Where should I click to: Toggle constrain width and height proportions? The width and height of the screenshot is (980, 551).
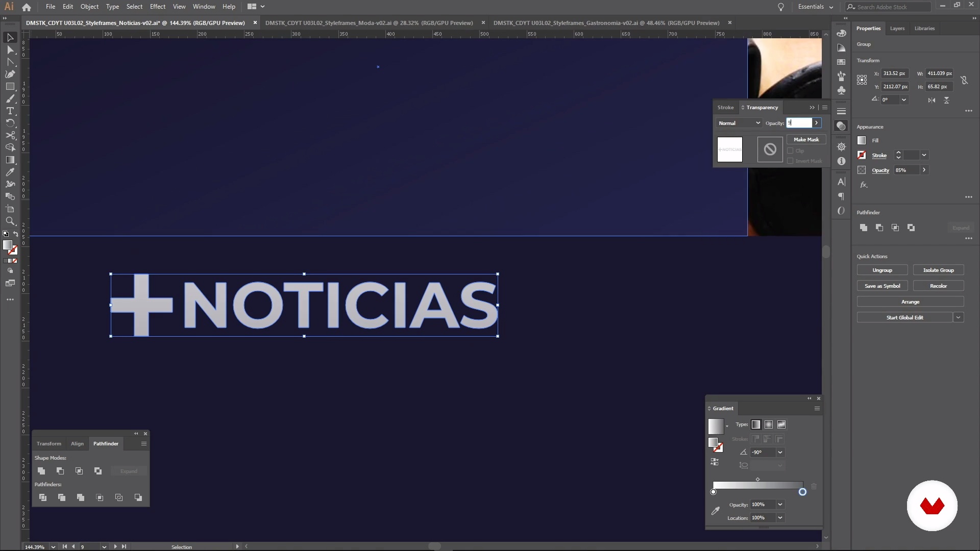pos(964,80)
